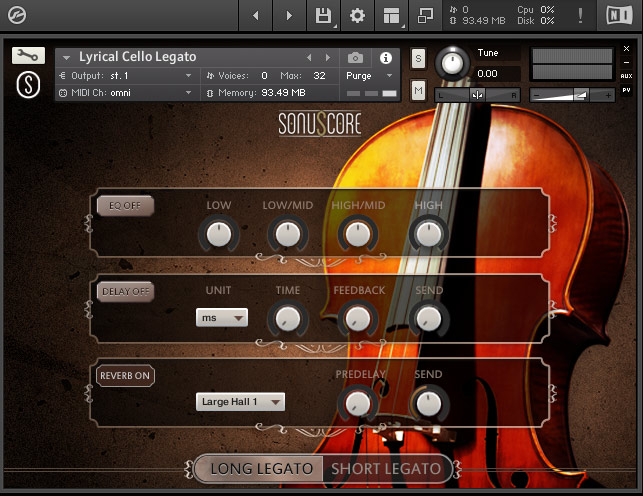Click the delay FEEDBACK knob
643x496 pixels.
(x=358, y=319)
